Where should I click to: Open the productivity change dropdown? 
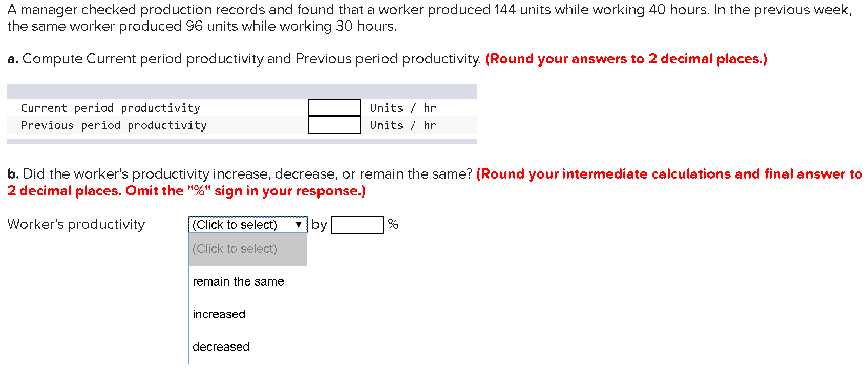click(247, 224)
